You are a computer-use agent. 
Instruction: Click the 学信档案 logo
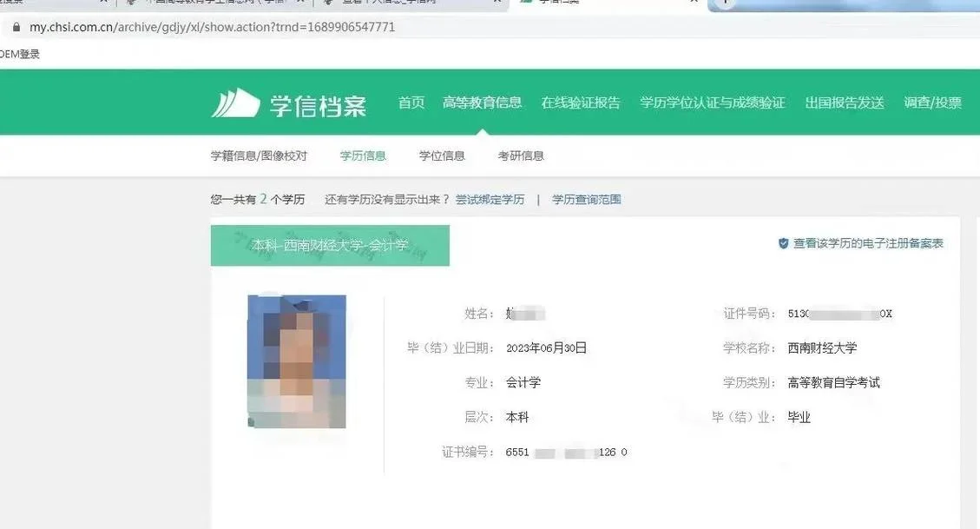289,103
